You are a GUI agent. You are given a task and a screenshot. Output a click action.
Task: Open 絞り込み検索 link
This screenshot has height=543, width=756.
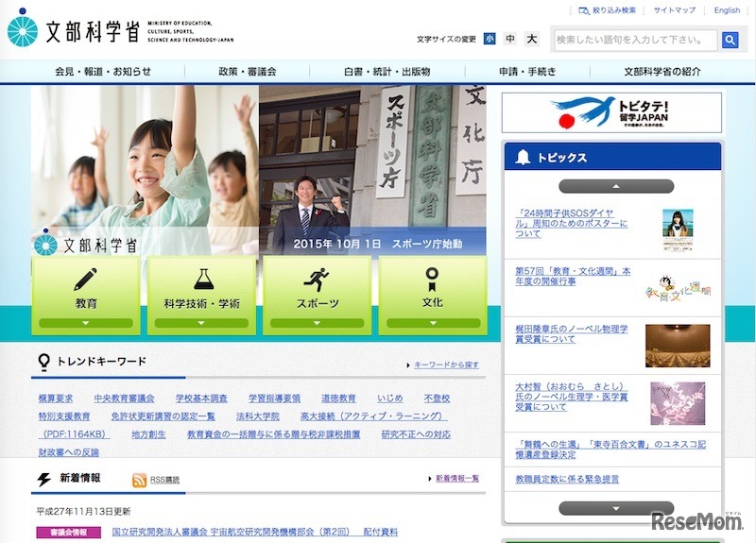(x=613, y=10)
